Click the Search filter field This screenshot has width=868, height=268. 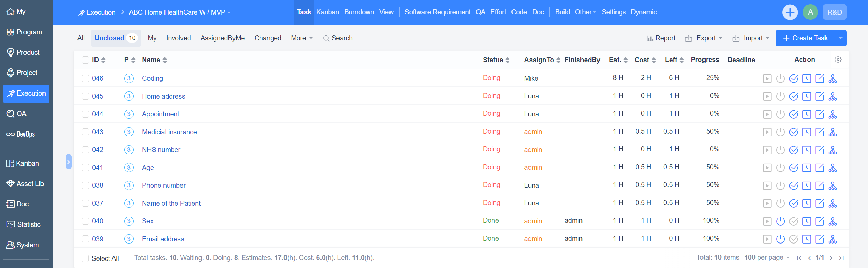338,38
